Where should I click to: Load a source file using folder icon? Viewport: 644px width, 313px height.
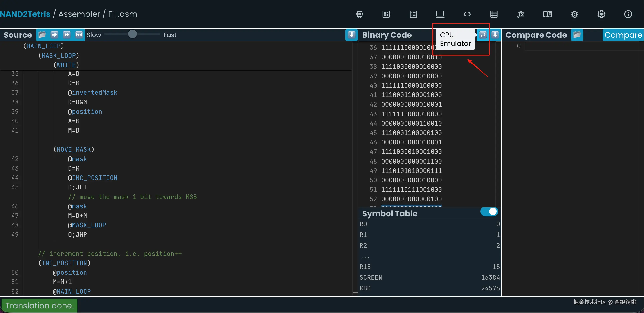(42, 35)
